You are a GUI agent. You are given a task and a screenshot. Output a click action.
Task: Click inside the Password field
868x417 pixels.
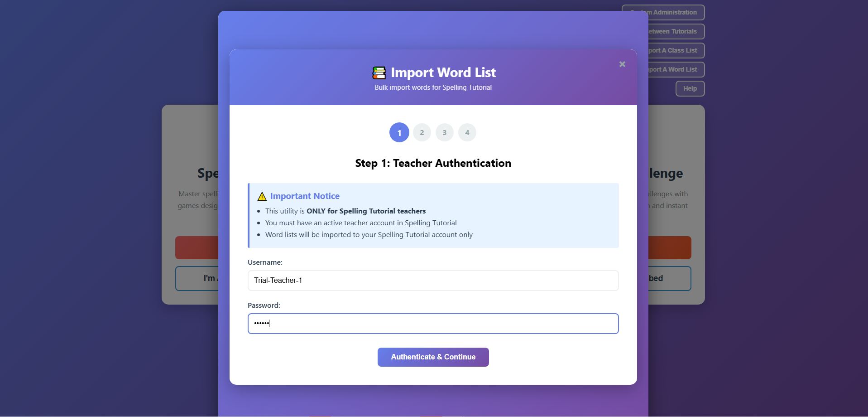[433, 323]
